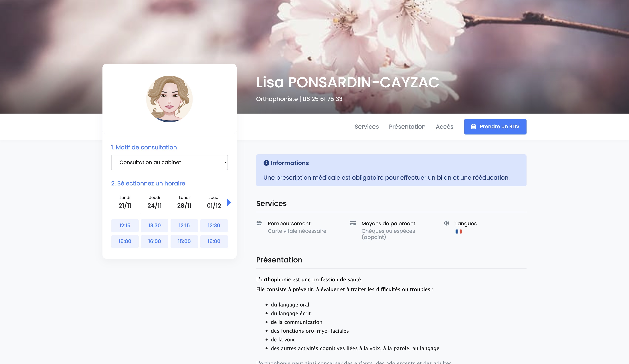Image resolution: width=629 pixels, height=364 pixels.
Task: Click 'Chèques ou espèces (appoint)' text
Action: 388,234
